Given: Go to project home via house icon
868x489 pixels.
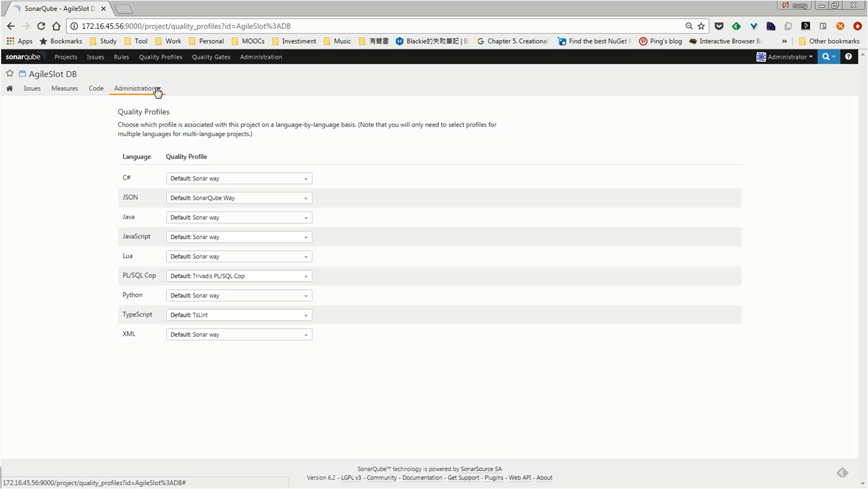Looking at the screenshot, I should click(9, 88).
